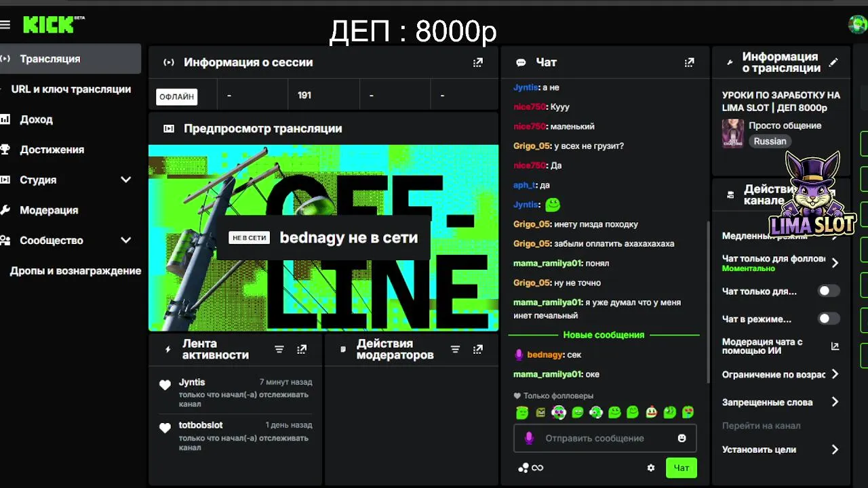Image resolution: width=868 pixels, height=488 pixels.
Task: Click the Новые сообщения divider link
Action: tap(604, 335)
